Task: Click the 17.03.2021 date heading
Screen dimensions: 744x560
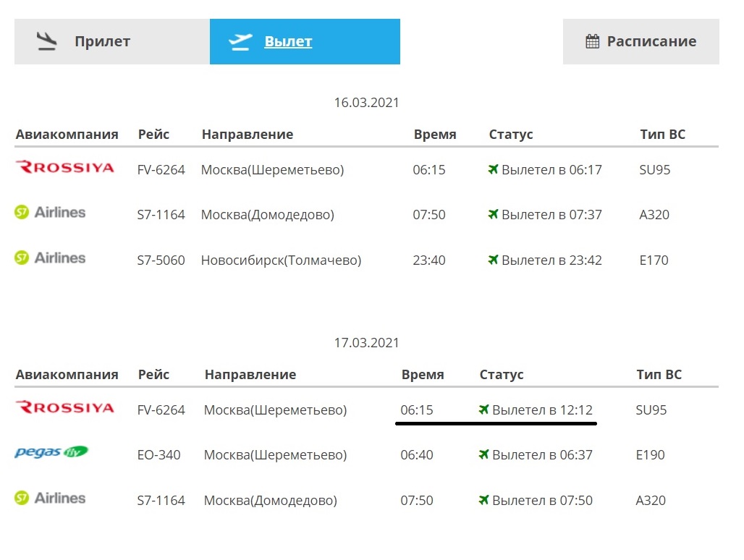Action: (x=366, y=343)
